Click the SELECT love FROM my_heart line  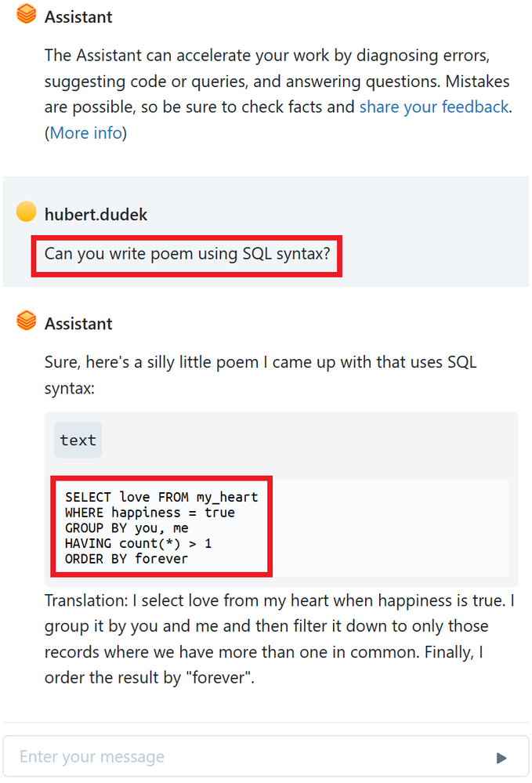click(x=161, y=497)
